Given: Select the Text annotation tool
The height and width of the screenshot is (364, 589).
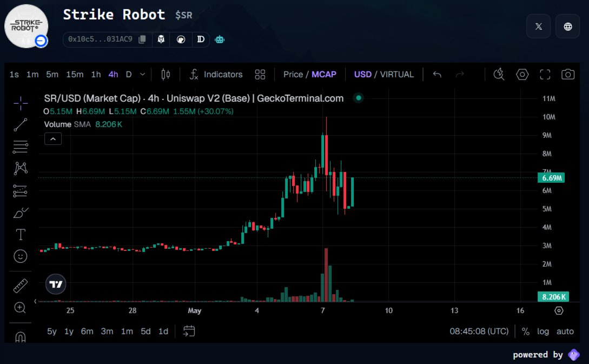Looking at the screenshot, I should (21, 234).
